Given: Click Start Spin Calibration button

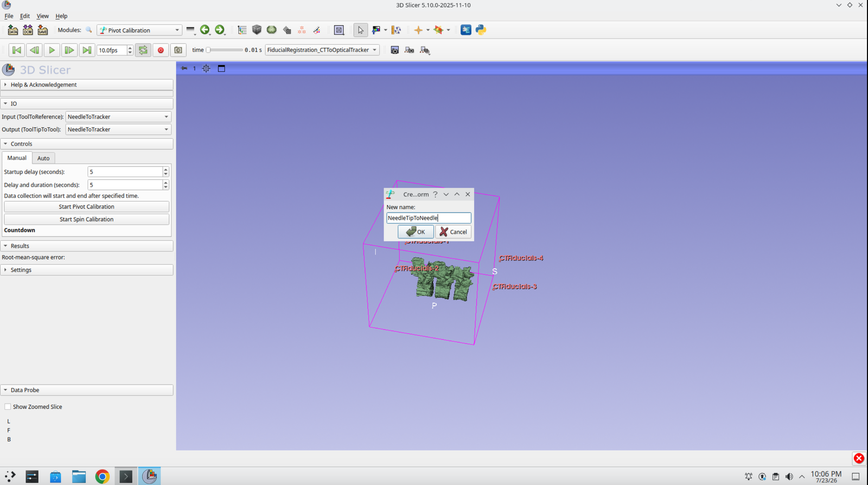Looking at the screenshot, I should tap(87, 219).
